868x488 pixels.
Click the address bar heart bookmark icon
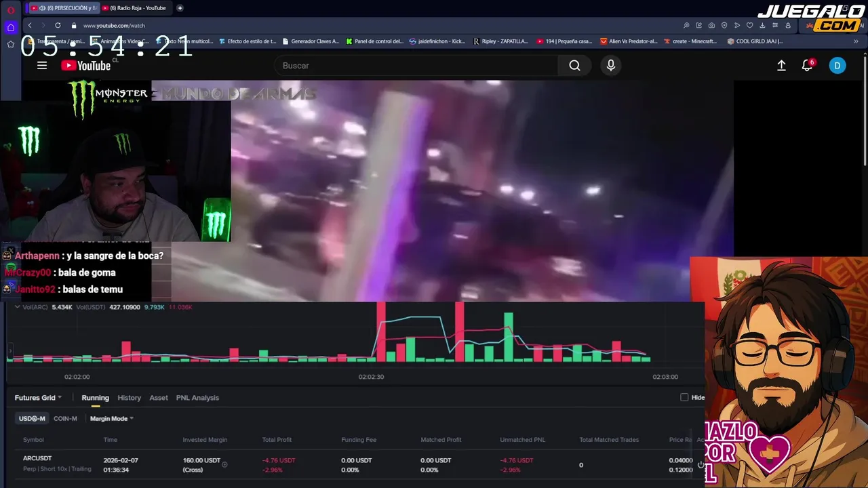pos(749,25)
